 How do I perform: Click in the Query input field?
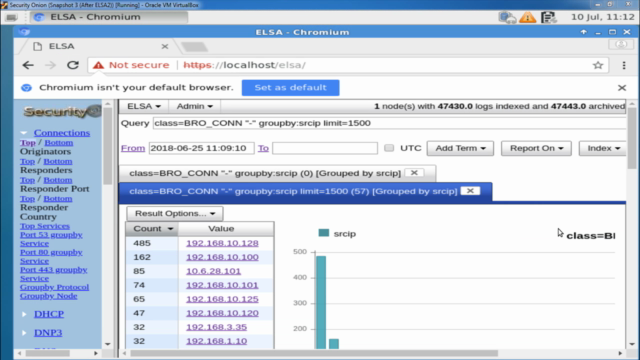389,123
